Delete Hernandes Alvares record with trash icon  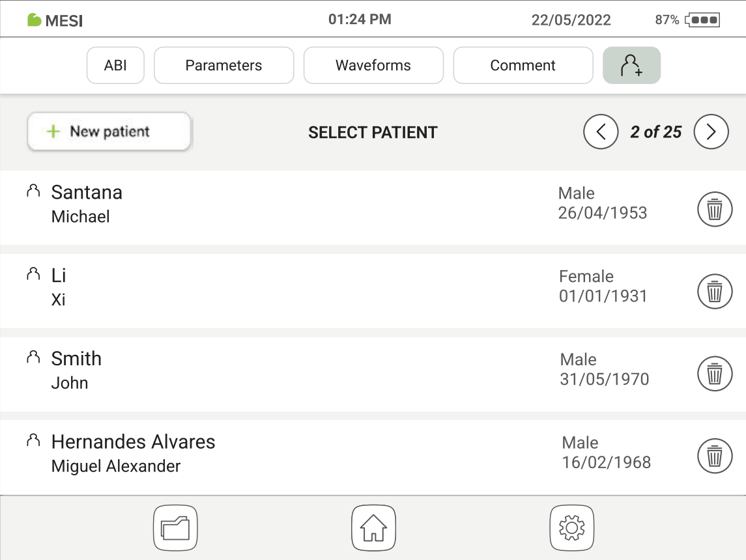(x=714, y=456)
